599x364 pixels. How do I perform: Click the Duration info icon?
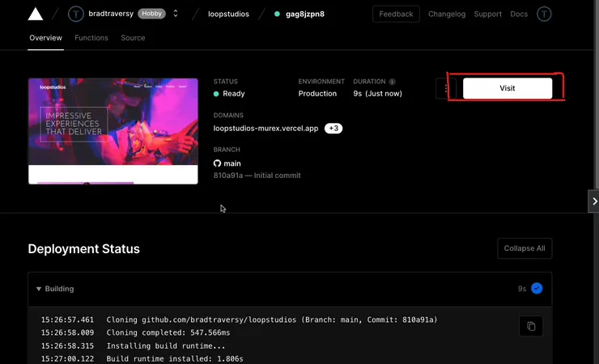(392, 82)
